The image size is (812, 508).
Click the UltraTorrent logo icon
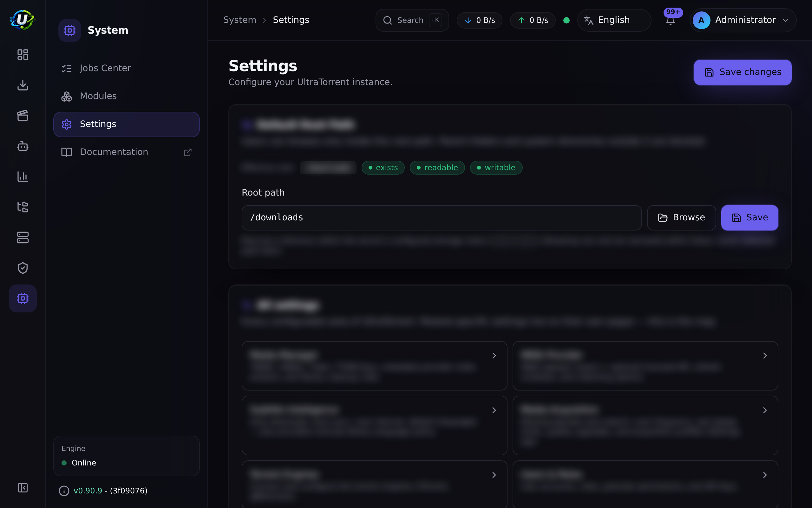23,20
